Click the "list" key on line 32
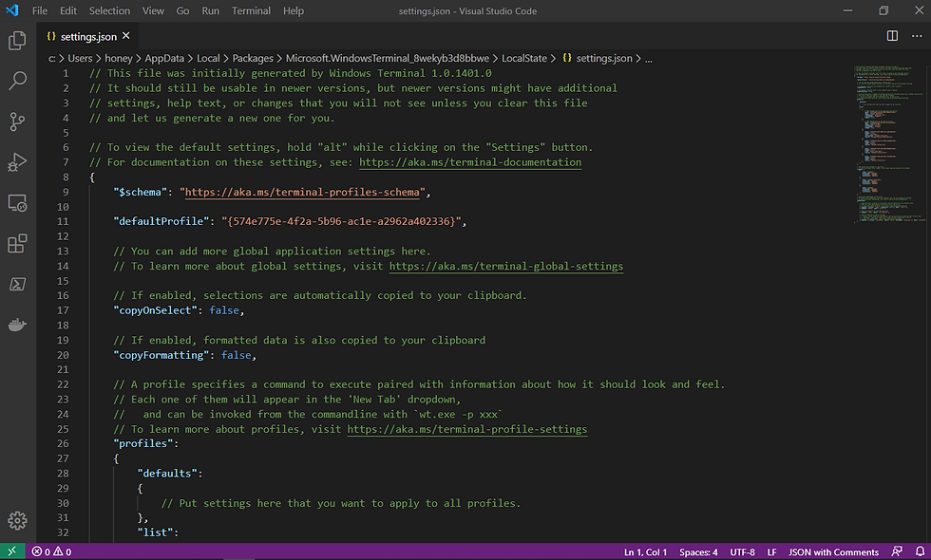Screen dimensions: 931x560 point(155,532)
